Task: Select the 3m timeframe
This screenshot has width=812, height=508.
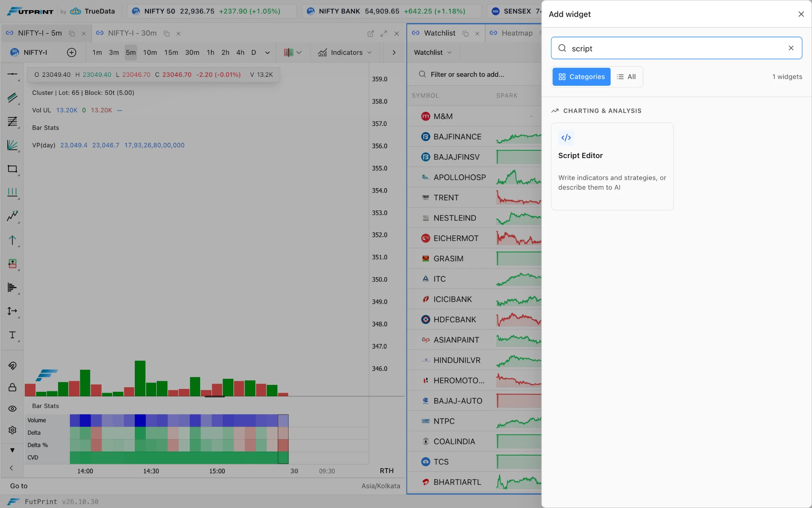Action: point(114,52)
